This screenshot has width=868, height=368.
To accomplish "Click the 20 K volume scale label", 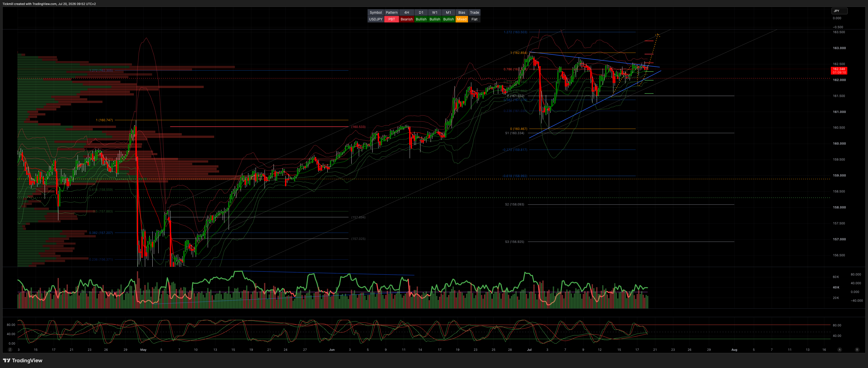I will point(836,298).
